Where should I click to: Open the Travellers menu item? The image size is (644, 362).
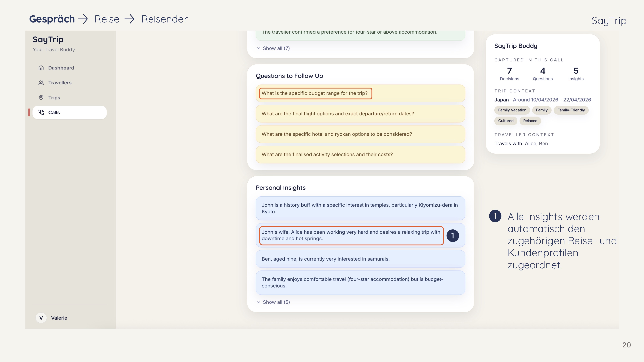pyautogui.click(x=60, y=83)
